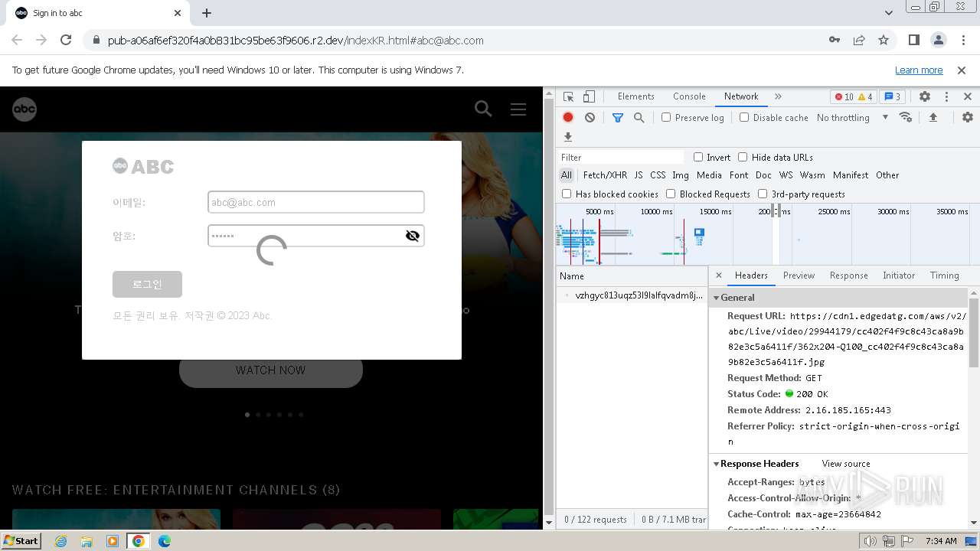
Task: Open DevTools settings gear
Action: coord(925,96)
